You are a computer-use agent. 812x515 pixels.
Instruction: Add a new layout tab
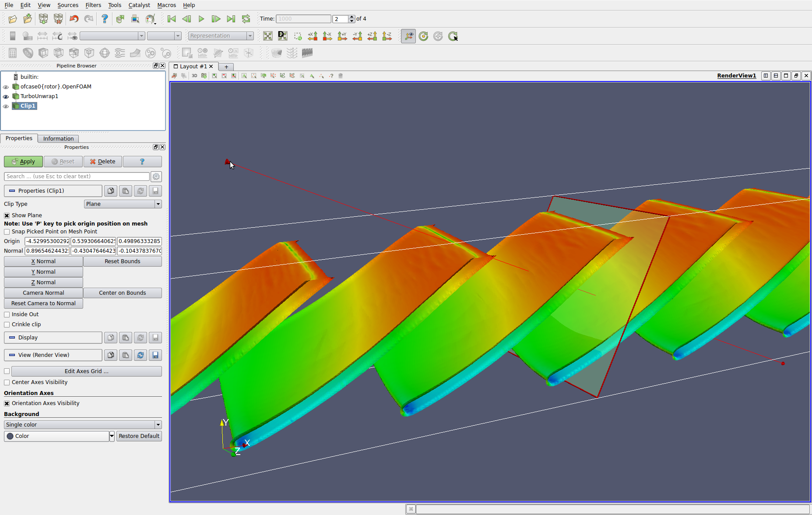(x=226, y=67)
